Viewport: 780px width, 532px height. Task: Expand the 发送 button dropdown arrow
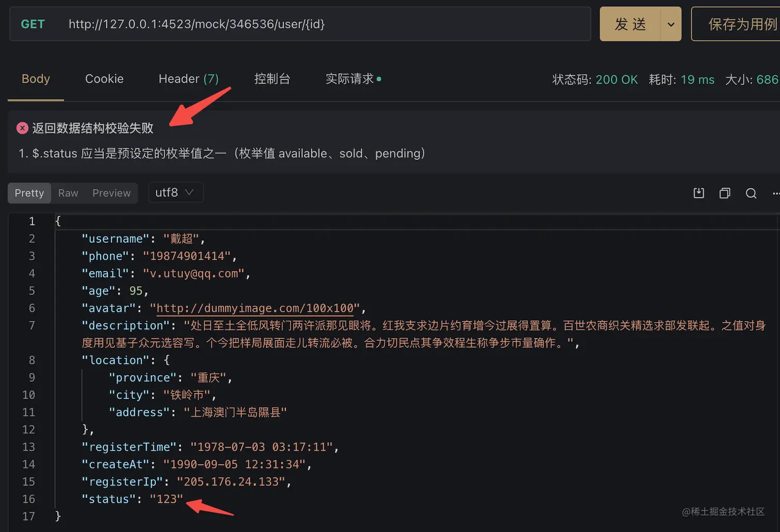671,24
